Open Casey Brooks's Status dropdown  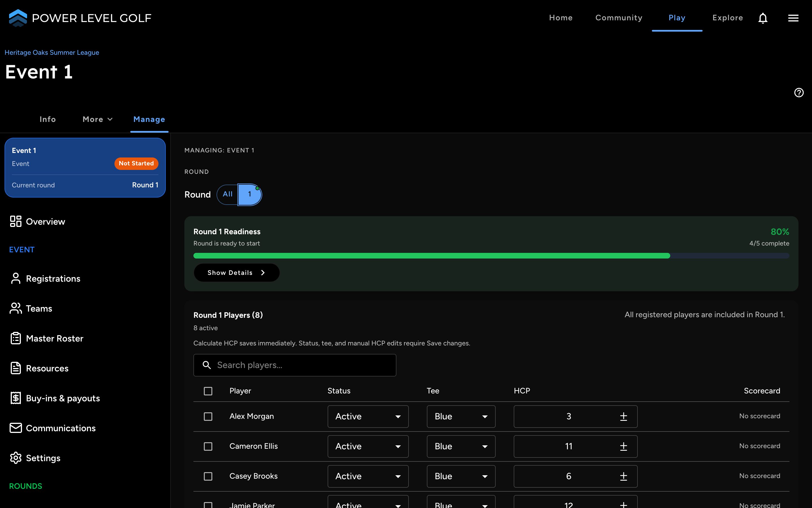click(368, 476)
